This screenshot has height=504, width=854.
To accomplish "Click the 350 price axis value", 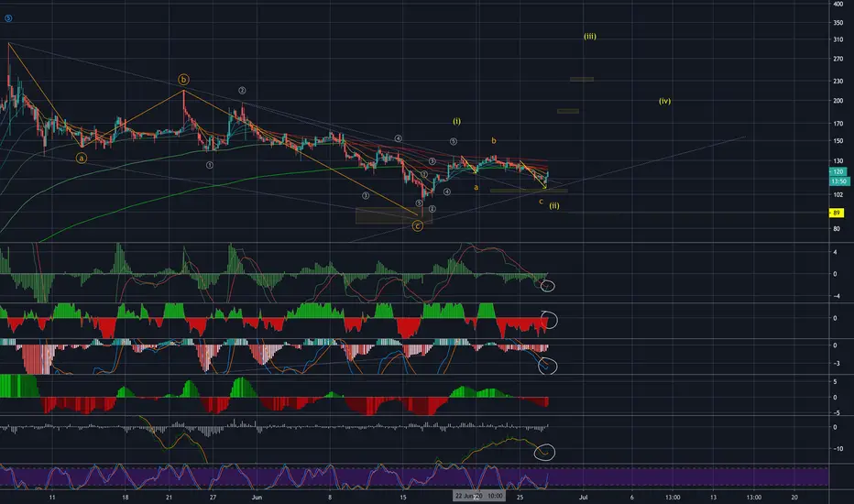I will [838, 23].
